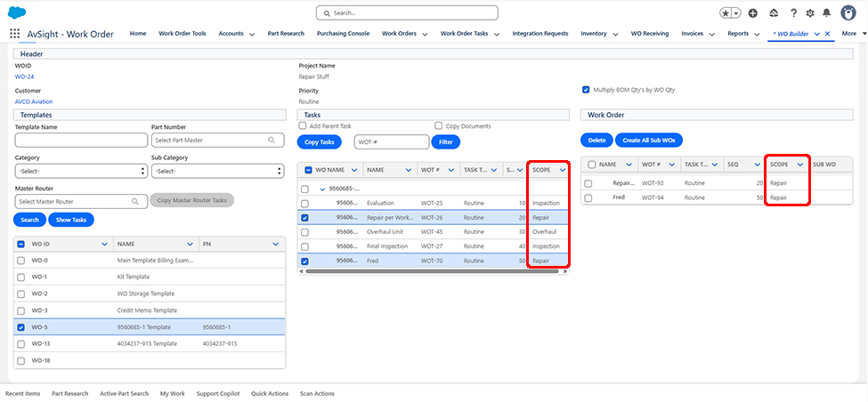This screenshot has height=402, width=868.
Task: Click the search icon in Part Number field
Action: (272, 141)
